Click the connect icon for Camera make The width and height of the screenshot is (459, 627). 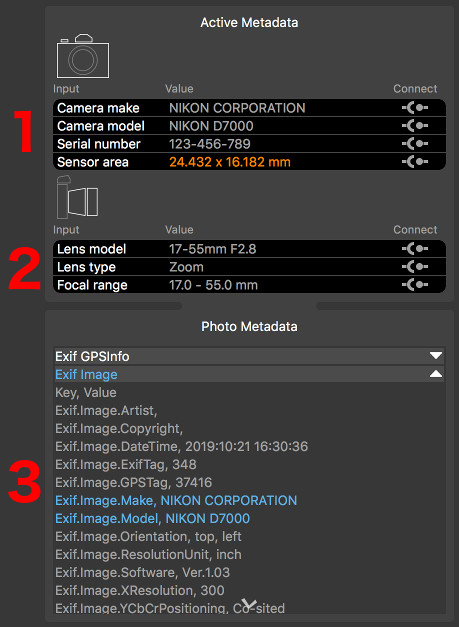(x=415, y=108)
